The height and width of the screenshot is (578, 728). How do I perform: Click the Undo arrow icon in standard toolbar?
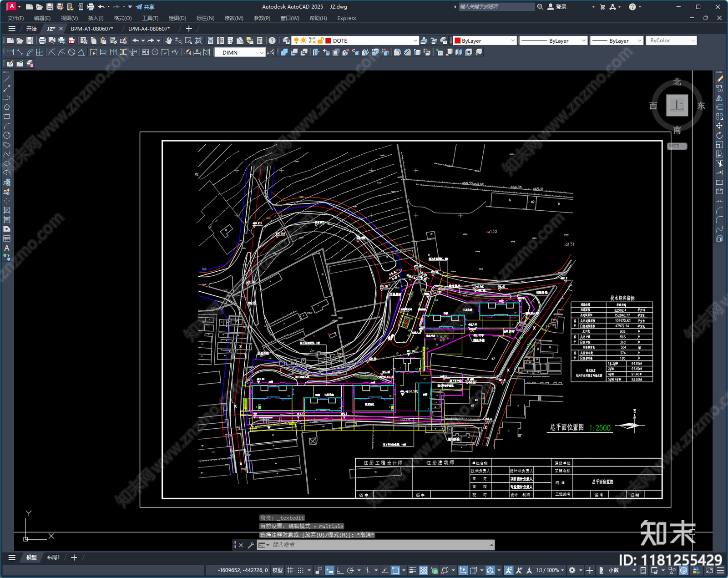(136, 41)
